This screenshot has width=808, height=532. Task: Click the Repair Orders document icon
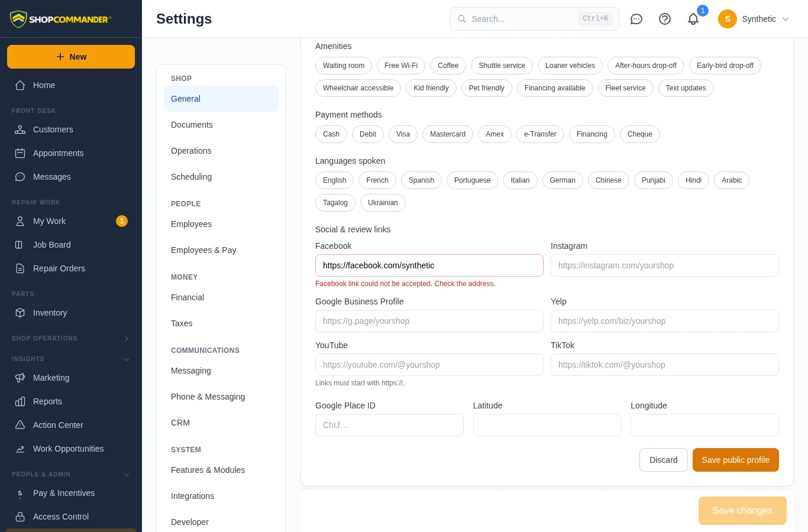click(20, 268)
